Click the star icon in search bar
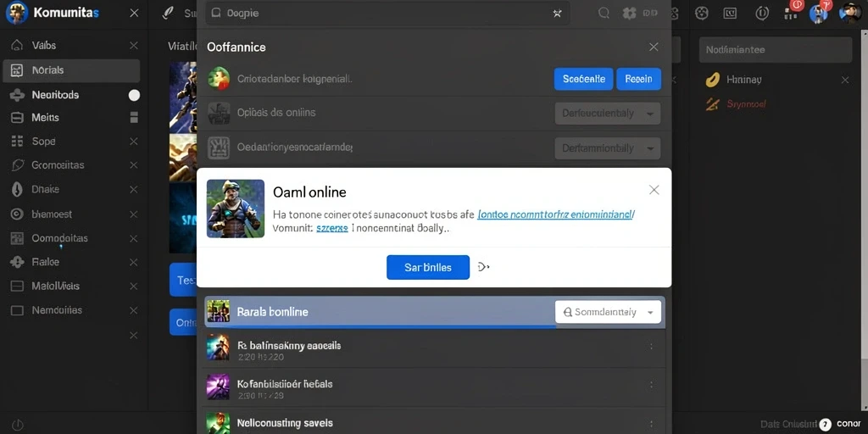The image size is (868, 434). point(557,14)
